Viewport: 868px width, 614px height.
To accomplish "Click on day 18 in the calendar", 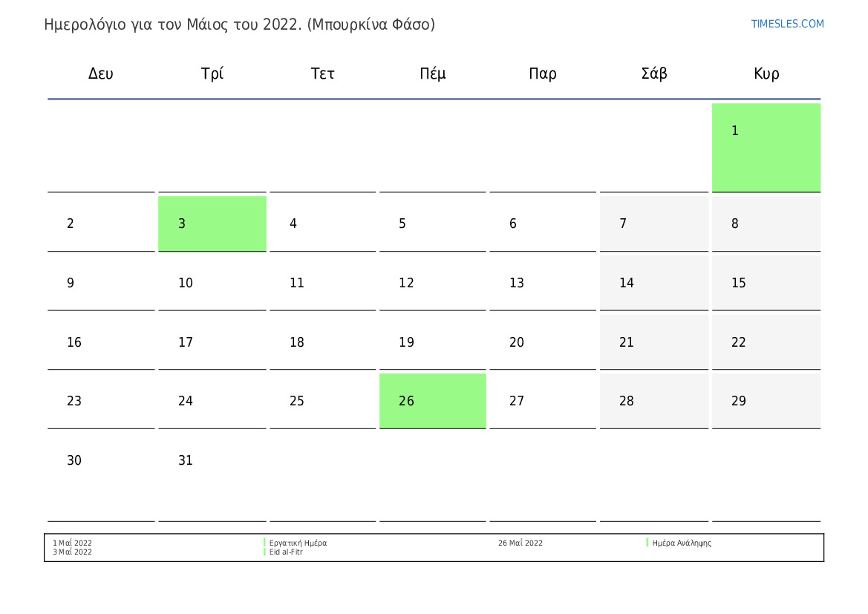I will point(322,342).
